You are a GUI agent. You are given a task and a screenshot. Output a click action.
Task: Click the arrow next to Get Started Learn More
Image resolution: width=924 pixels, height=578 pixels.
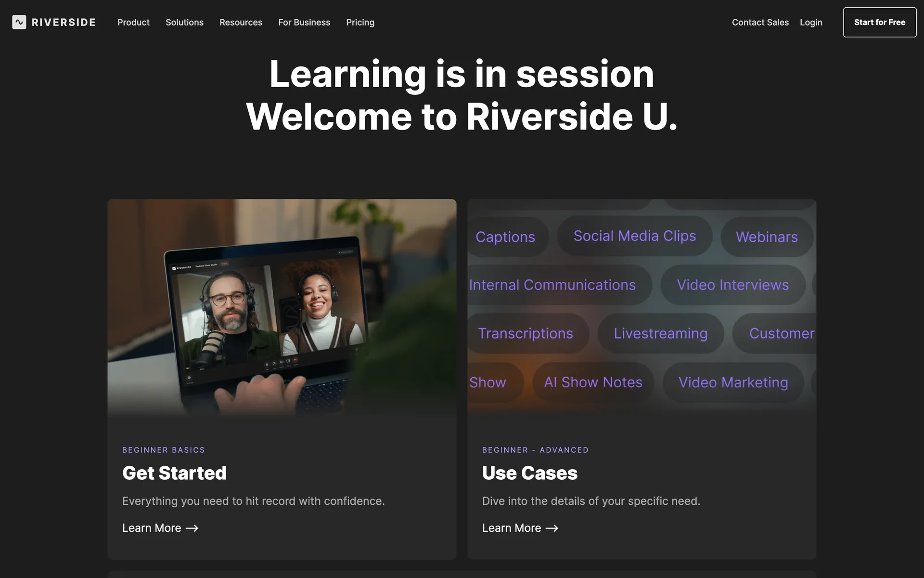[x=192, y=528]
